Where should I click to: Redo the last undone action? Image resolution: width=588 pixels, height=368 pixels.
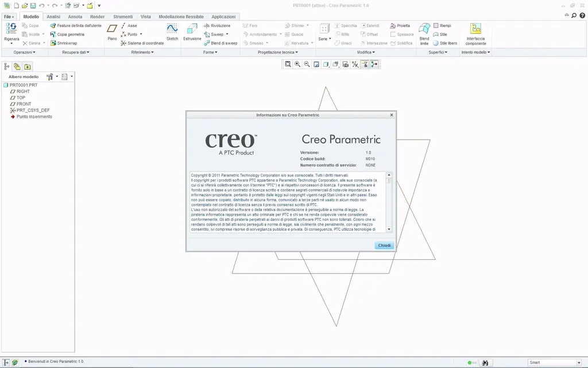click(55, 6)
